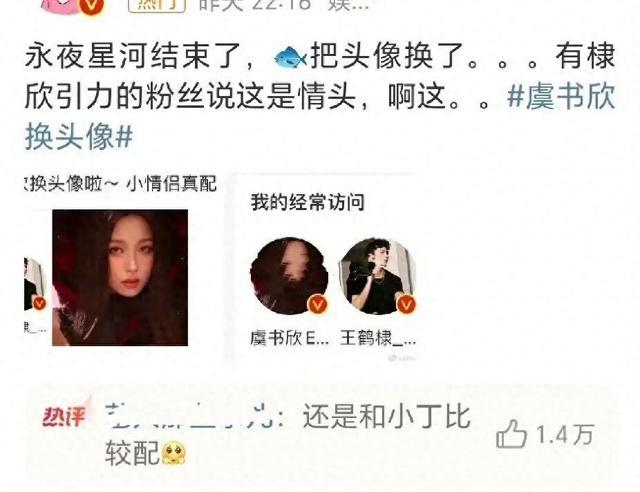Screen dimensions: 640x492
Task: Open the hot comment 还是和小丁比较配
Action: point(288,434)
